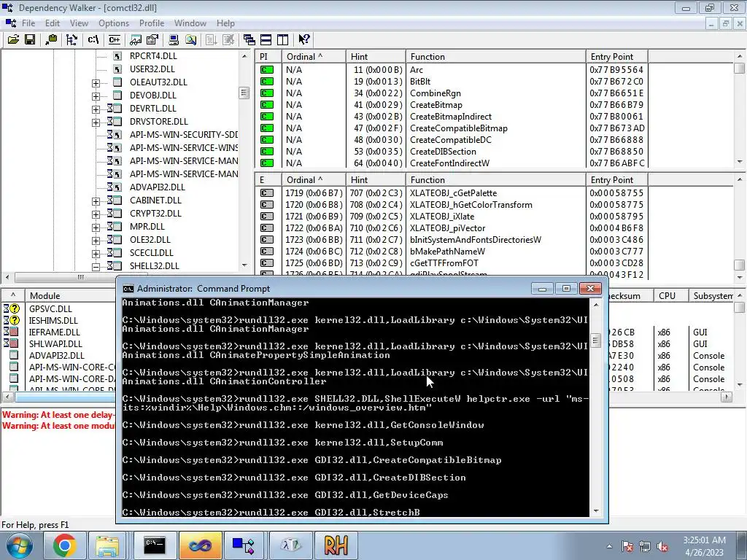Image resolution: width=747 pixels, height=560 pixels.
Task: Open Google Chrome from the taskbar
Action: pos(64,545)
